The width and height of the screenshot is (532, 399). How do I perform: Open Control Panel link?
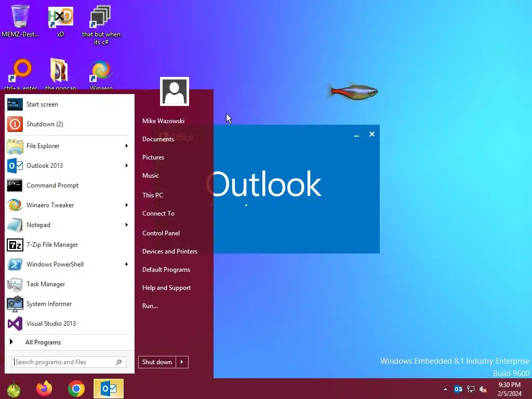pyautogui.click(x=161, y=233)
